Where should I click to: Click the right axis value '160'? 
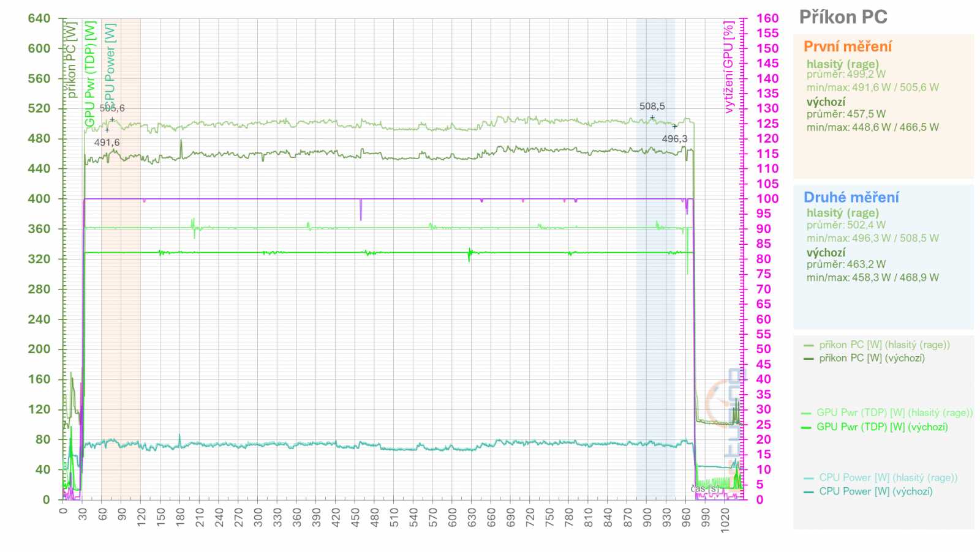point(767,18)
